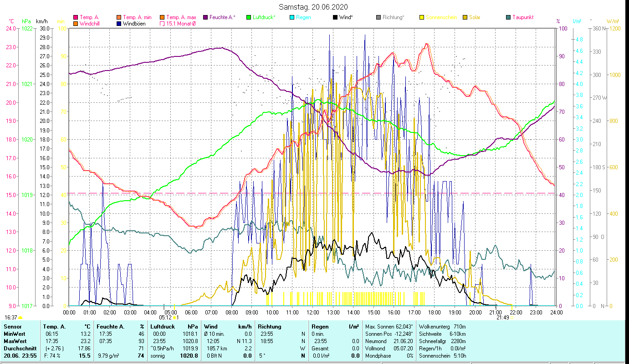Click the 'l/m²' axis unit label above the chart
The height and width of the screenshot is (364, 629).
click(577, 21)
